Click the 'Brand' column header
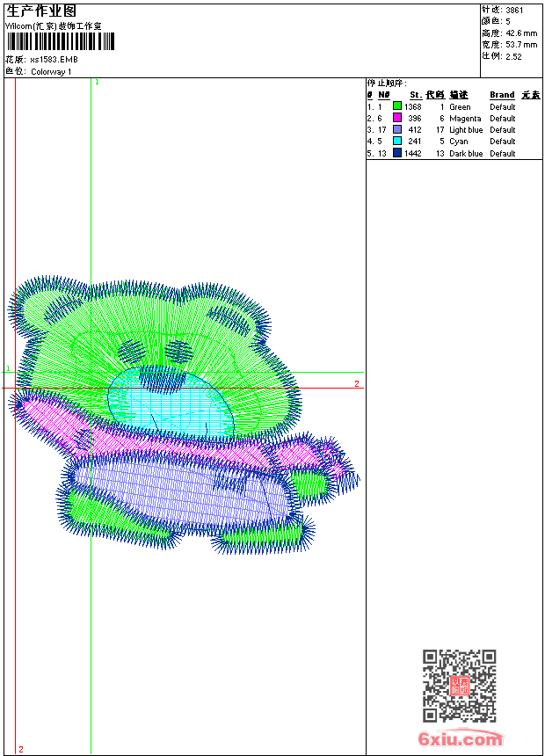Screen dimensions: 545x756 click(502, 95)
